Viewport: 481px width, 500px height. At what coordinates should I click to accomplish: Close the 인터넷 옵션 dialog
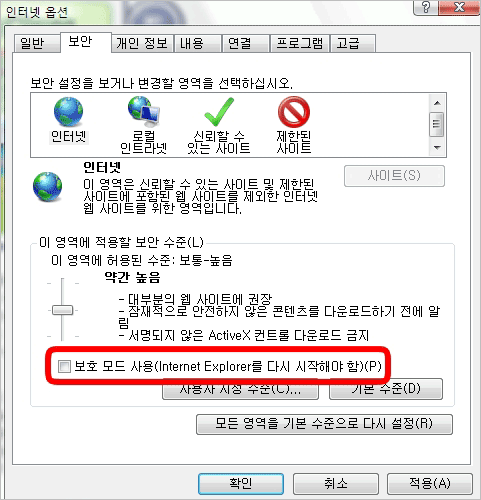(460, 7)
